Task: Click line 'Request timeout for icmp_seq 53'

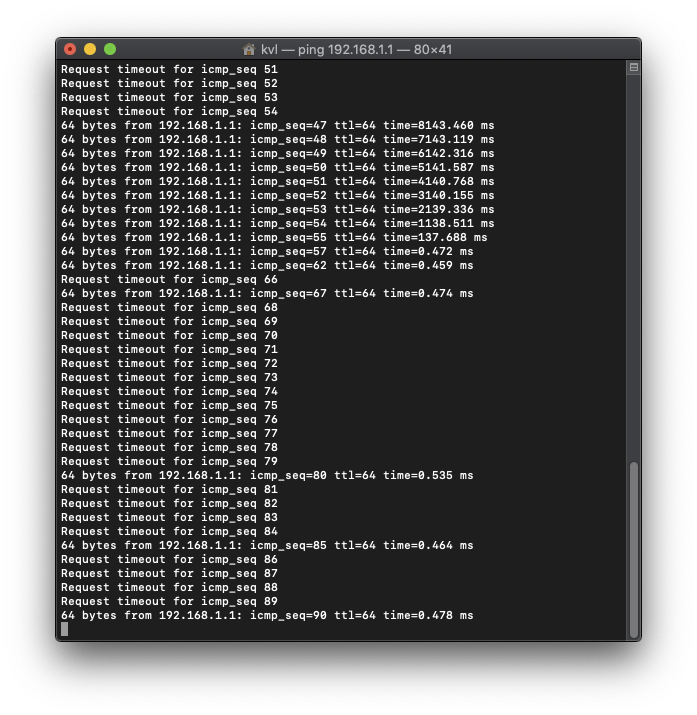Action: (x=169, y=98)
